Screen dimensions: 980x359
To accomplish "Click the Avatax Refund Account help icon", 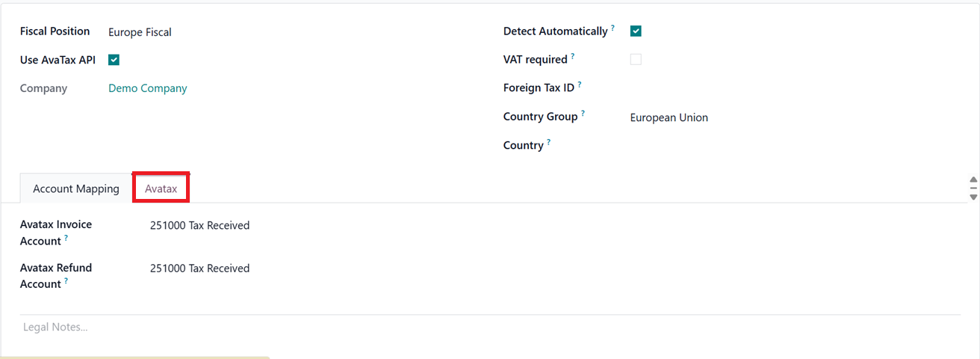I will click(66, 281).
